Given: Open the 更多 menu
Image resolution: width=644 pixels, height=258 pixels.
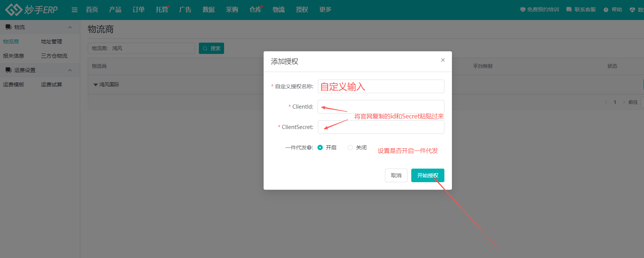Looking at the screenshot, I should pyautogui.click(x=325, y=10).
